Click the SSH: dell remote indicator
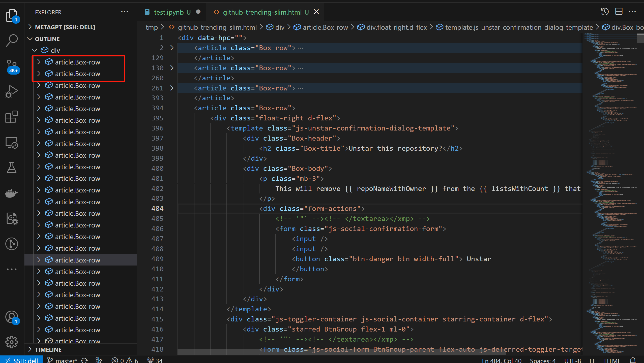 click(22, 360)
